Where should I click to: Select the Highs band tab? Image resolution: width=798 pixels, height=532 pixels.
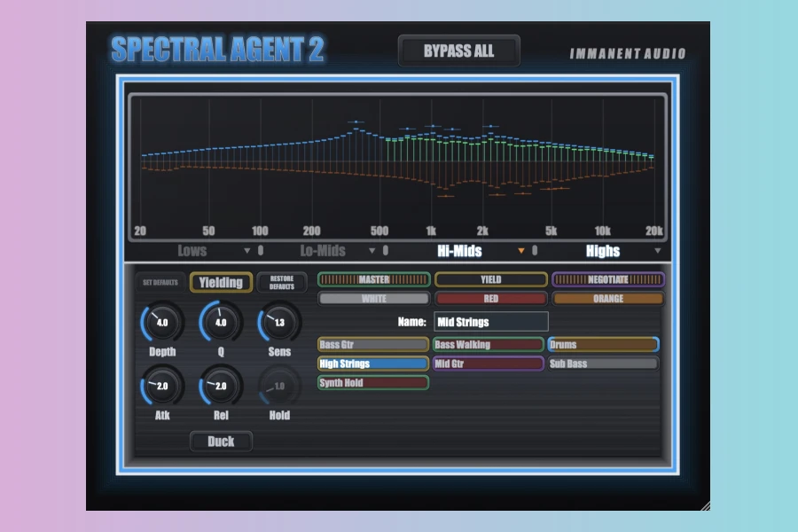(x=603, y=250)
